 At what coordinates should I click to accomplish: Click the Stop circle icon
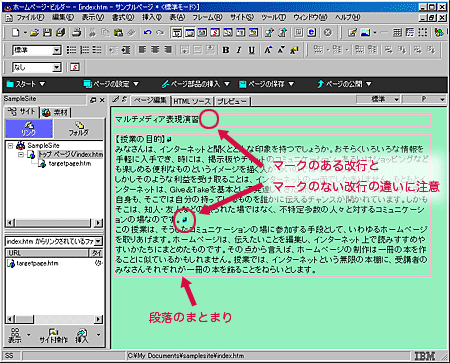tap(328, 32)
